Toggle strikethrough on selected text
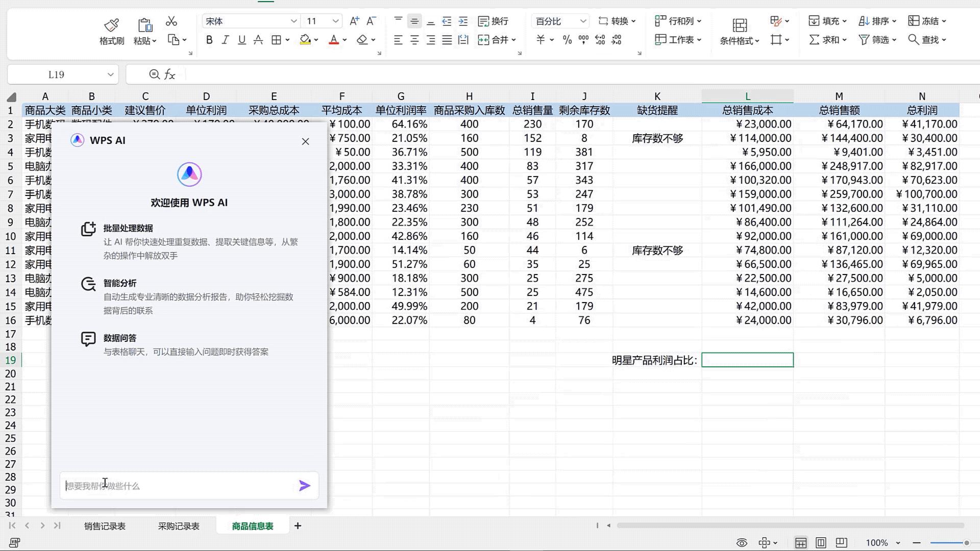The image size is (980, 551). point(258,40)
